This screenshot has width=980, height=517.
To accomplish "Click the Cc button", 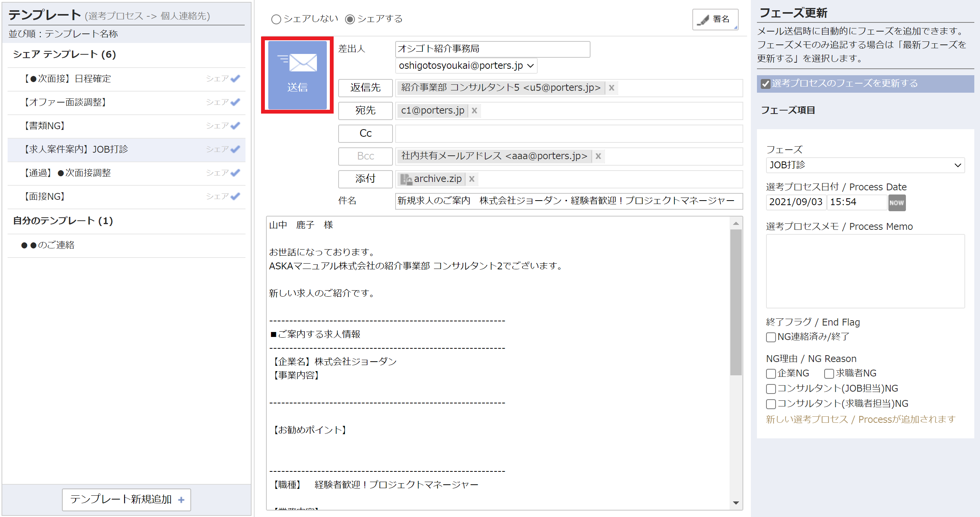I will pyautogui.click(x=365, y=134).
